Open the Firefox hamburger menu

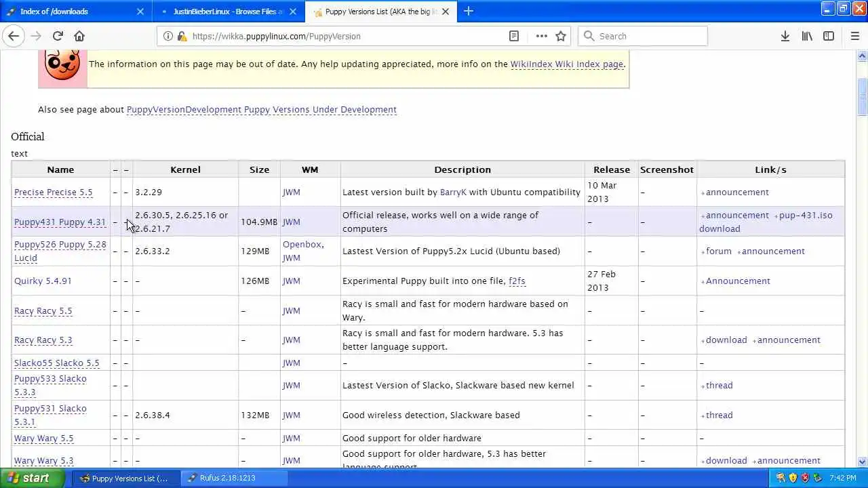tap(854, 36)
